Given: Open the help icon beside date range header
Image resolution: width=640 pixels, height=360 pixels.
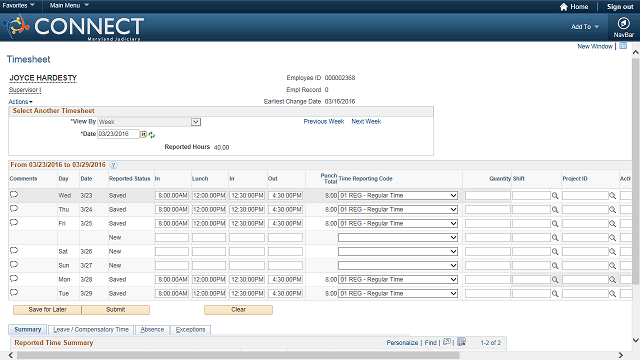Looking at the screenshot, I should tap(113, 165).
